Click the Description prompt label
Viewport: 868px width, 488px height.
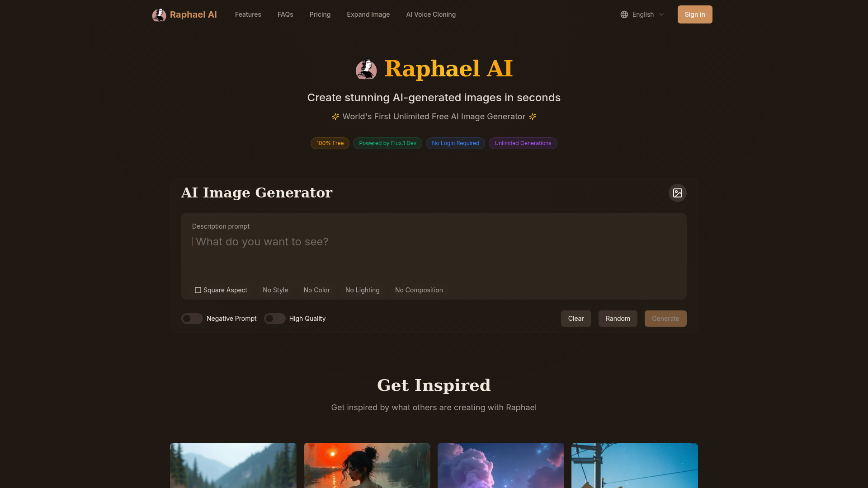click(221, 226)
